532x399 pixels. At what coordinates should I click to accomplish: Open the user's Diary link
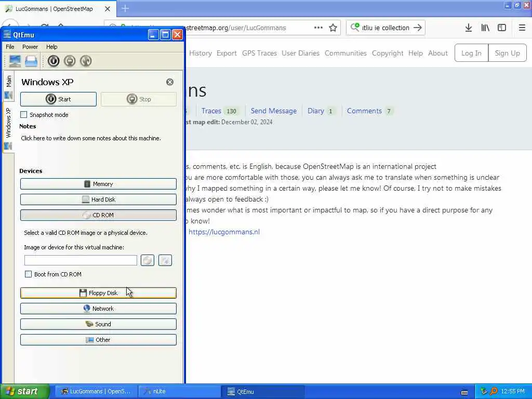coord(321,111)
